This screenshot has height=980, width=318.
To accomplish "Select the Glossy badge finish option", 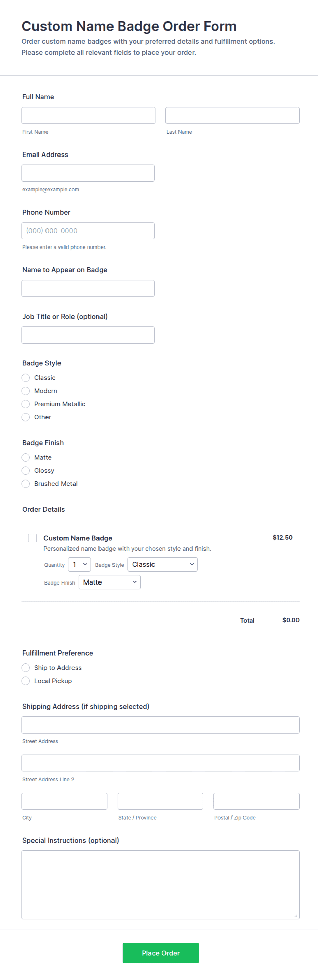I will (26, 471).
